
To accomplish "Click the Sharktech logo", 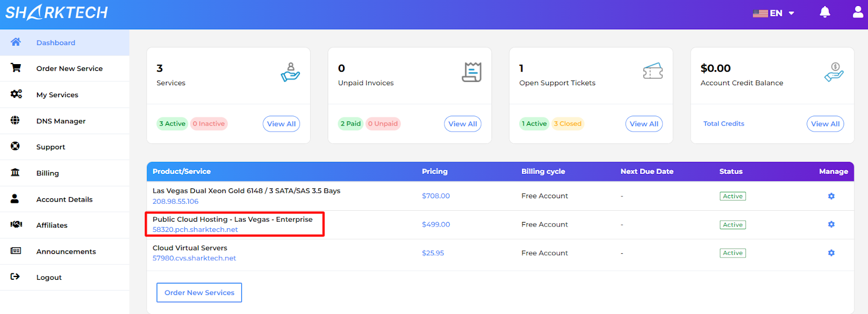I will 56,12.
